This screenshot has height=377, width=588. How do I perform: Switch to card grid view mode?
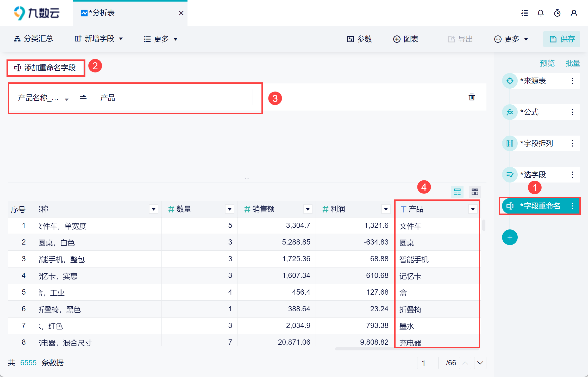click(475, 192)
